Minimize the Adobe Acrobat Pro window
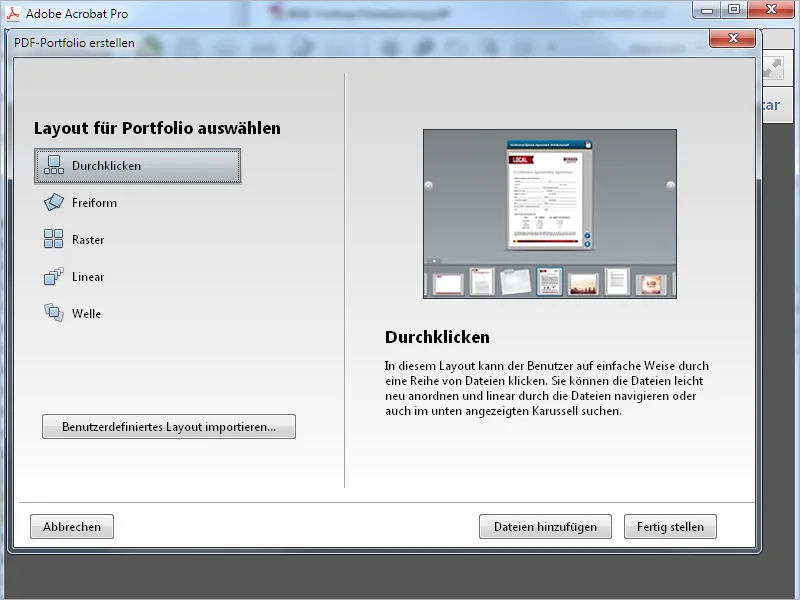This screenshot has width=800, height=600. pyautogui.click(x=707, y=10)
